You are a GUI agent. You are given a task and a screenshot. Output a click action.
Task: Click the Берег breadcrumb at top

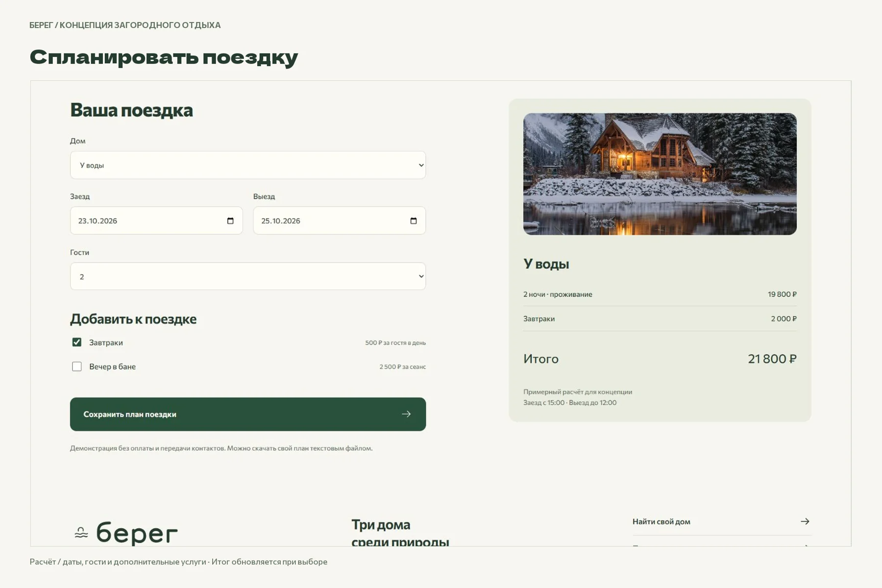coord(41,25)
